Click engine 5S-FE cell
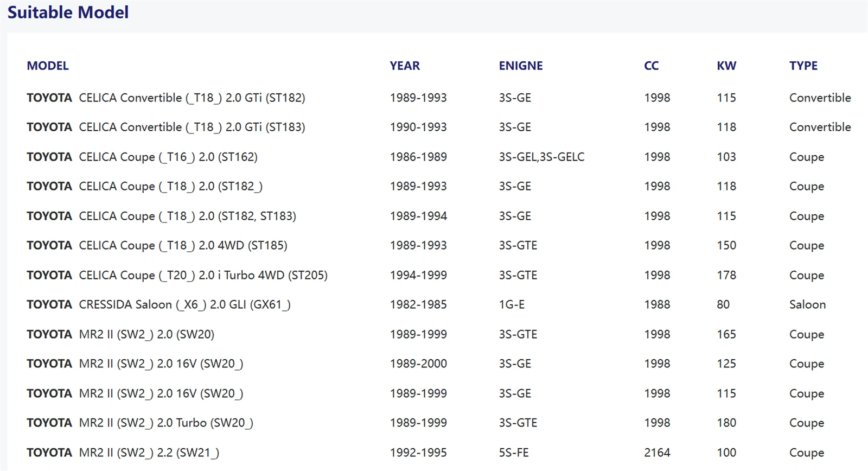The width and height of the screenshot is (868, 471). [514, 453]
